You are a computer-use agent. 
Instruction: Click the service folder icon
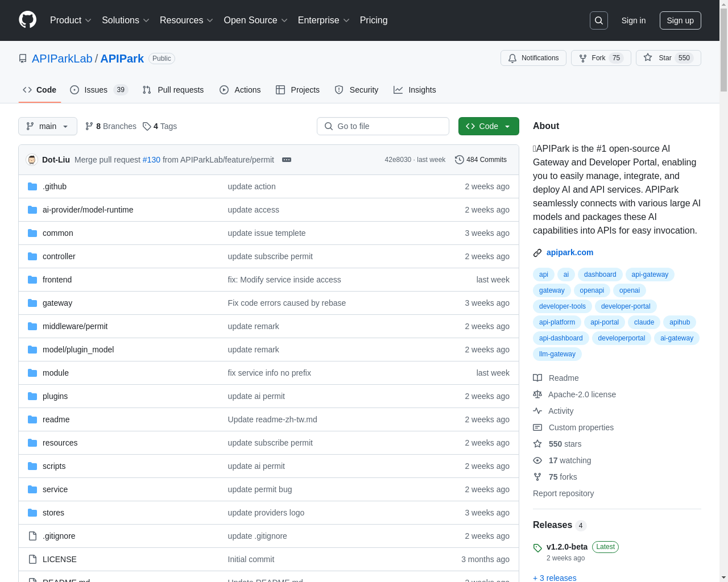32,489
